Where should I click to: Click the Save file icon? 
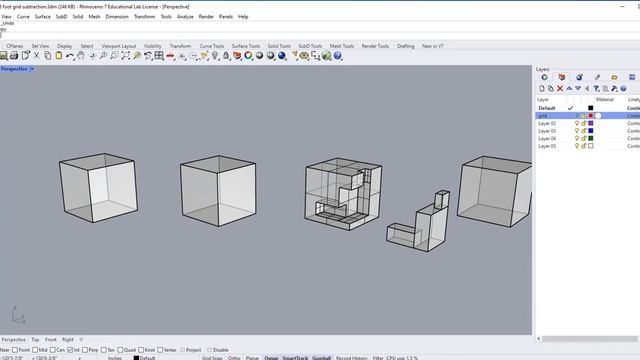coord(3,56)
